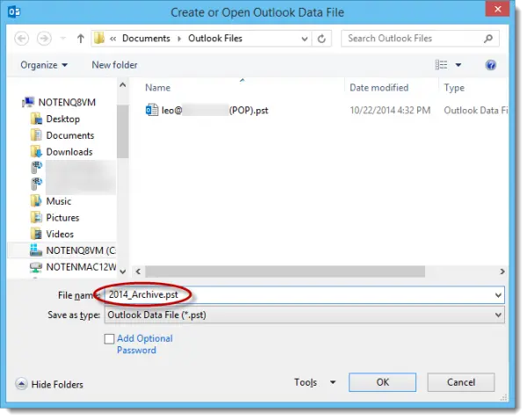This screenshot has width=527, height=420.
Task: Open the view options dropdown arrow
Action: [458, 64]
